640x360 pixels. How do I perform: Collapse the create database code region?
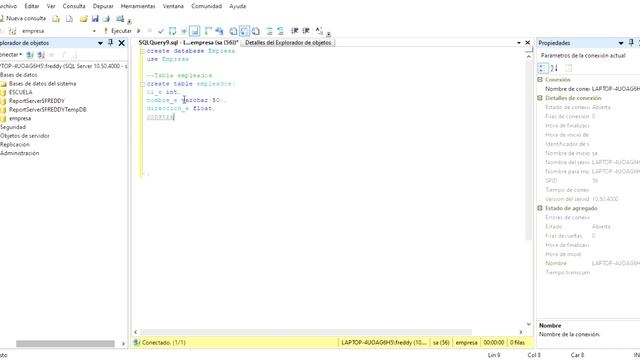(142, 51)
